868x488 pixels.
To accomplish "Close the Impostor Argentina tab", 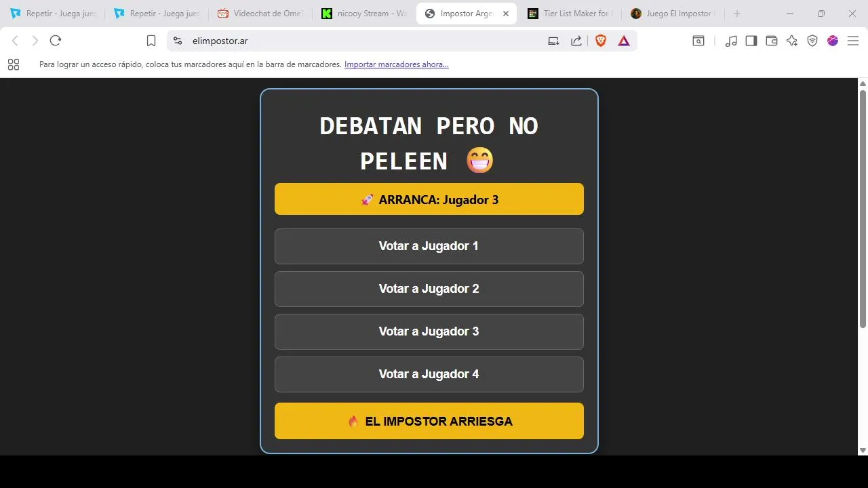I will tap(505, 14).
